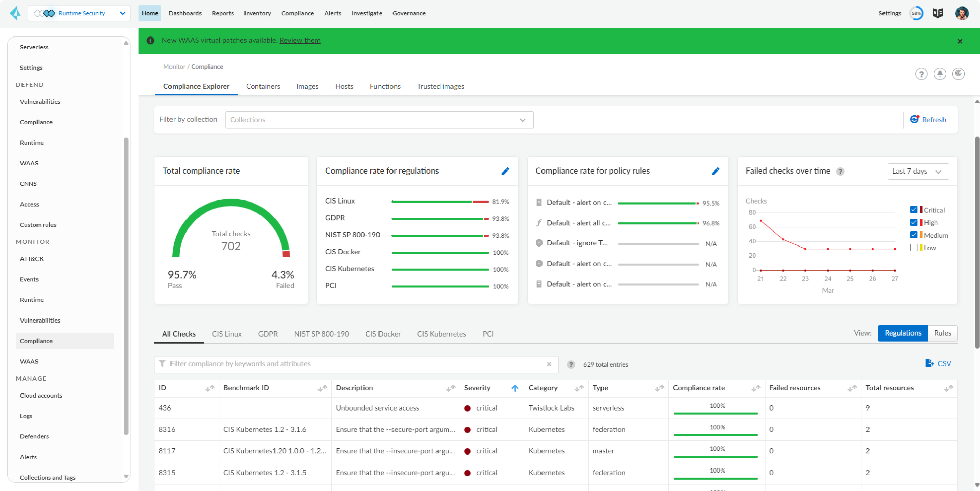Open the Dashboards top menu

click(185, 13)
